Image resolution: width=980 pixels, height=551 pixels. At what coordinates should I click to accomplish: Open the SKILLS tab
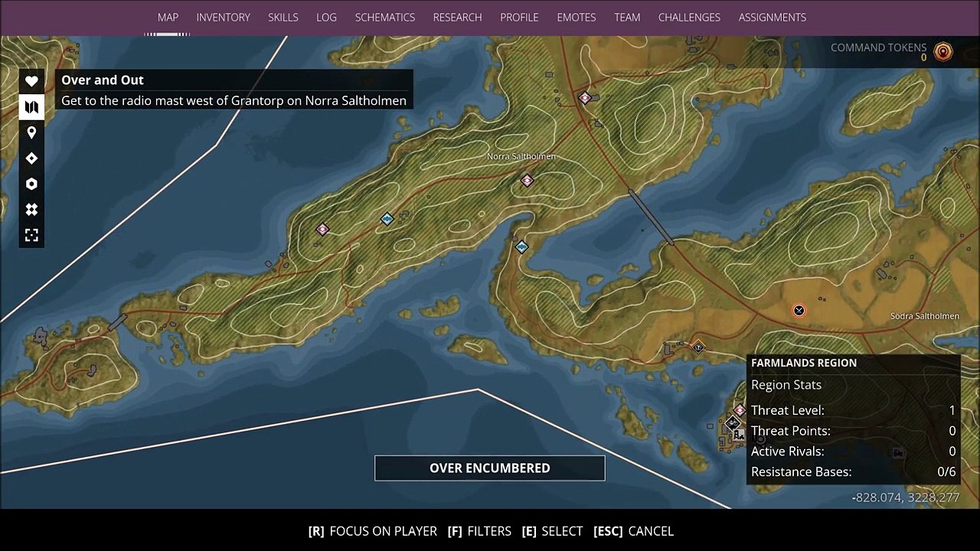(283, 17)
